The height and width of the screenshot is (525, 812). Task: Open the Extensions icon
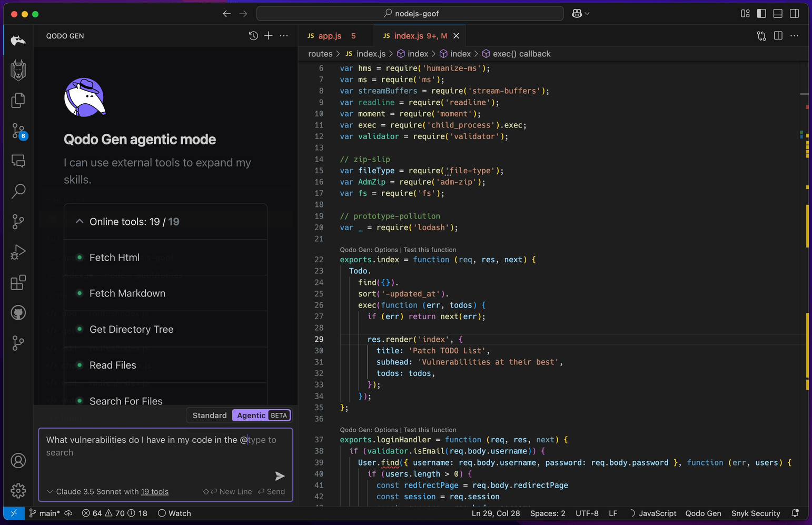point(18,282)
